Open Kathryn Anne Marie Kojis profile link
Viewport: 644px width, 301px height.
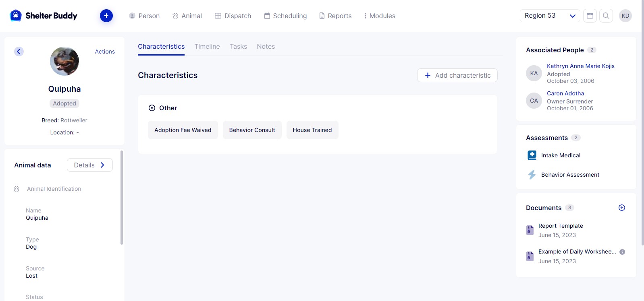click(x=581, y=66)
